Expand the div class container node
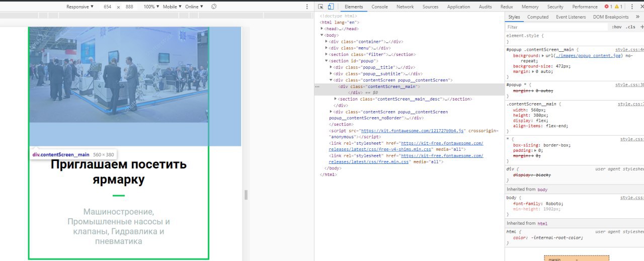This screenshot has width=644, height=261. tap(326, 42)
